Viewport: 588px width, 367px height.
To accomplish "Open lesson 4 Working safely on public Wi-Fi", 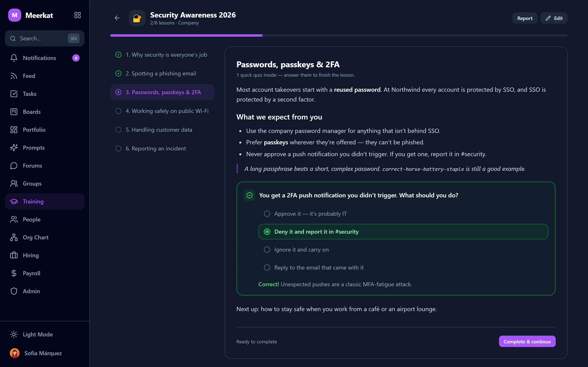I will 162,111.
